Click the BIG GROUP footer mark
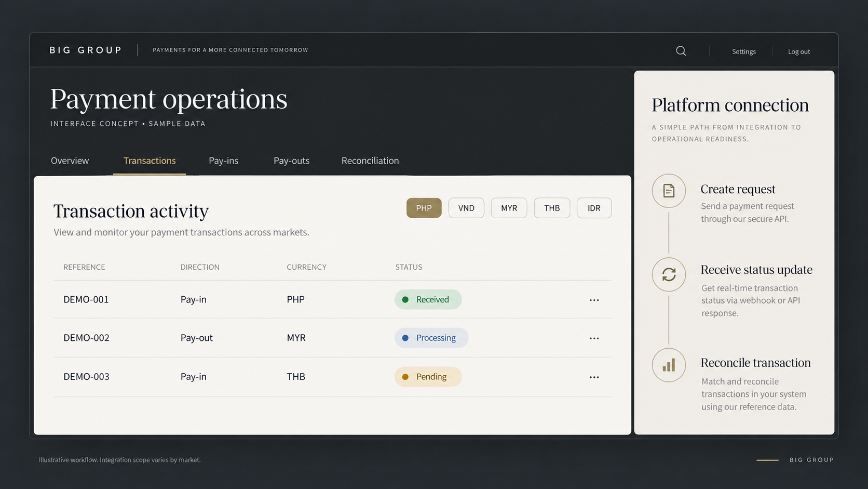This screenshot has height=489, width=868. 812,460
